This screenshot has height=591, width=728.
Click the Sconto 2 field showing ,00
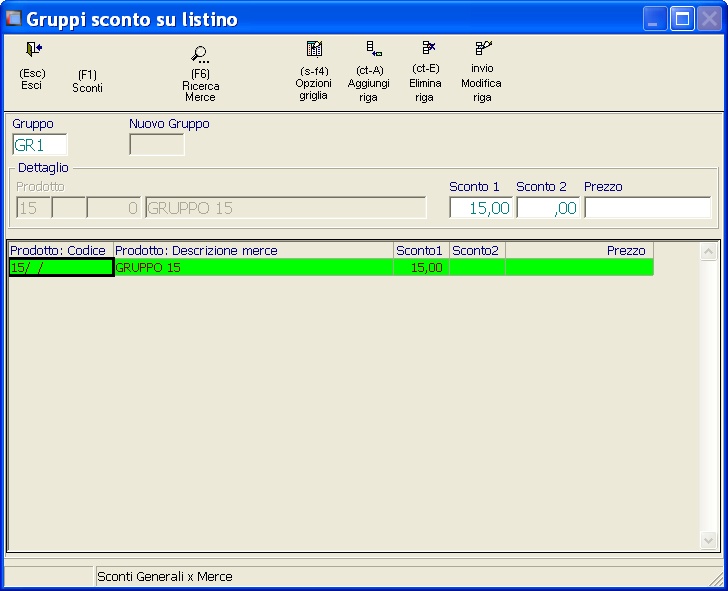click(548, 208)
